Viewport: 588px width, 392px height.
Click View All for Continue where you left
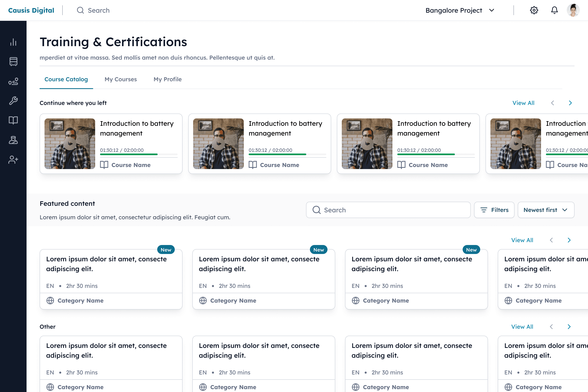[x=523, y=103]
